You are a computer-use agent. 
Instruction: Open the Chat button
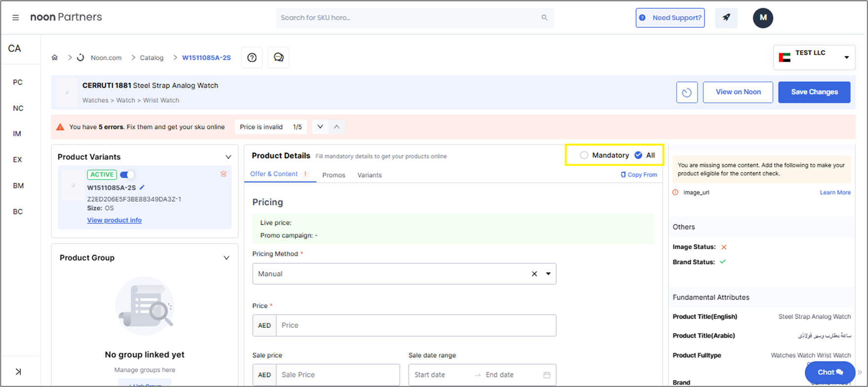pyautogui.click(x=830, y=372)
